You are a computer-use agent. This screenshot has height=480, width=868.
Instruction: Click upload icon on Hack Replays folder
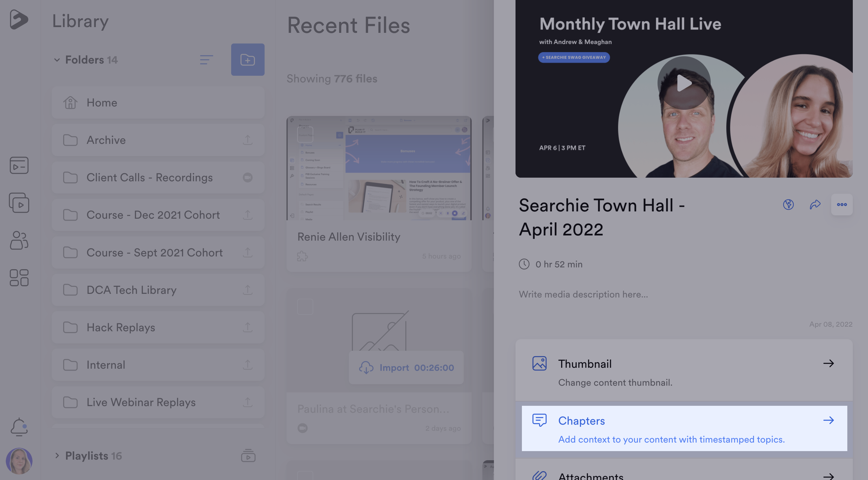pyautogui.click(x=248, y=327)
